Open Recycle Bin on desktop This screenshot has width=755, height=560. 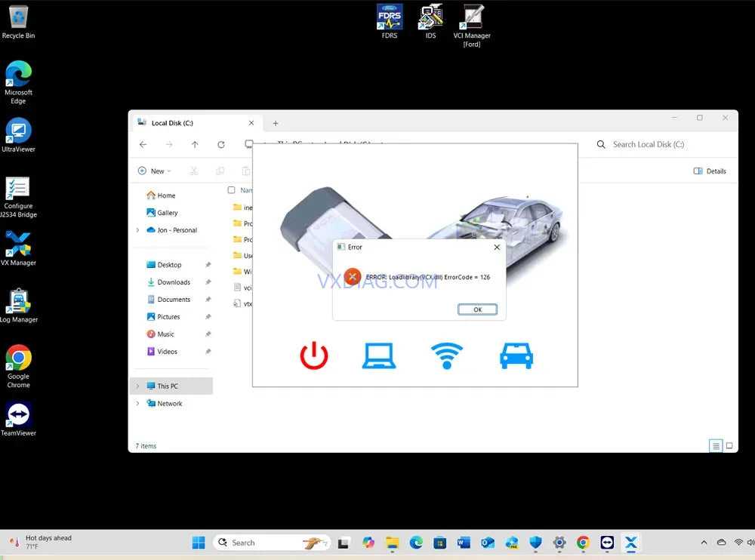(18, 22)
